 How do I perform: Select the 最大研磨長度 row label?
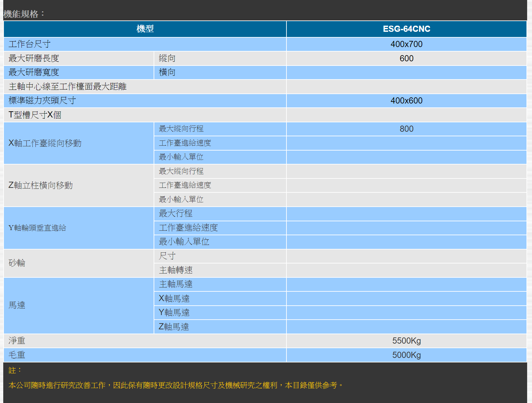(34, 58)
